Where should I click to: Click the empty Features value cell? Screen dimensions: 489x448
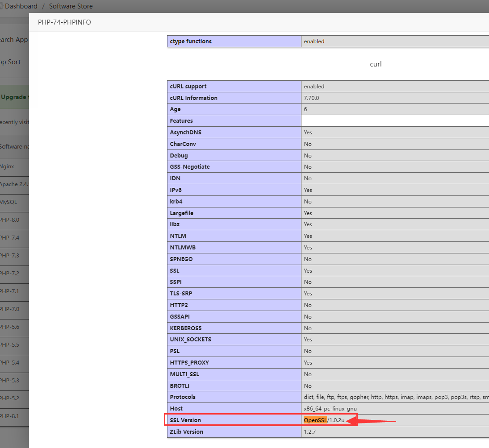(395, 121)
